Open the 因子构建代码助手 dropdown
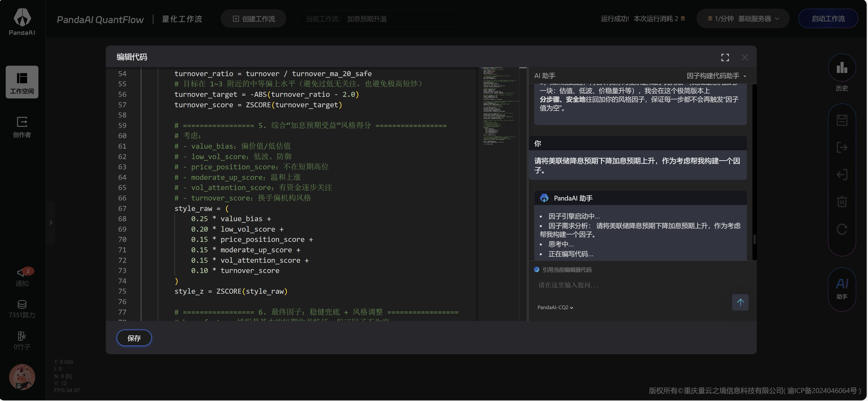 pyautogui.click(x=716, y=76)
